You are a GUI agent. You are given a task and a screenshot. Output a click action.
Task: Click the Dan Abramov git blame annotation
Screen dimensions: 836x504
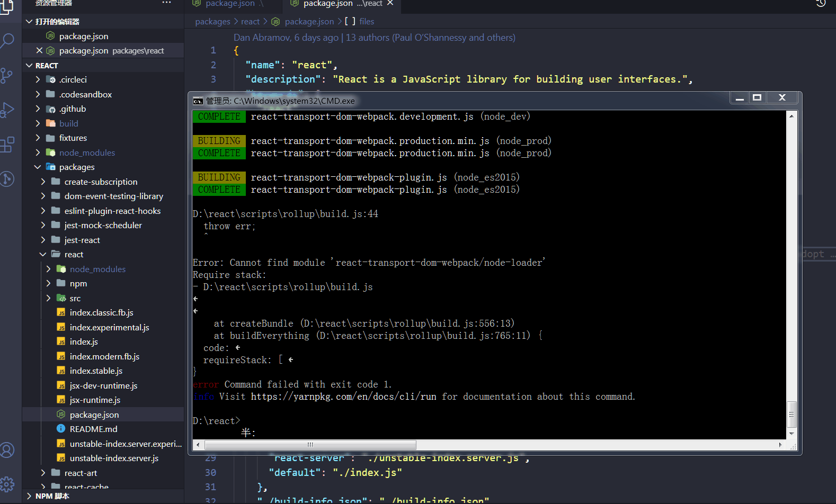coord(374,38)
